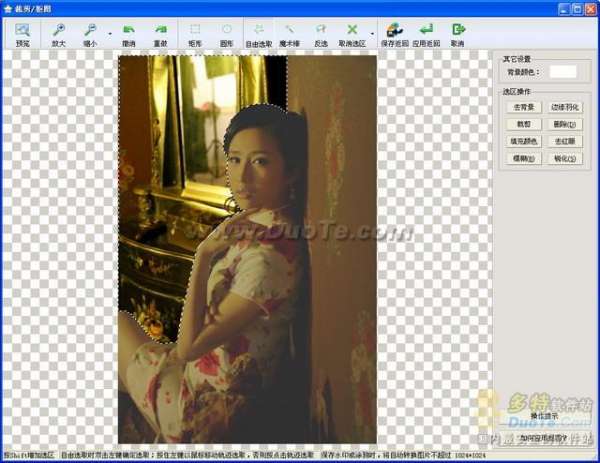600x463 pixels.
Task: Cancel the selection with 取消选区
Action: point(352,35)
